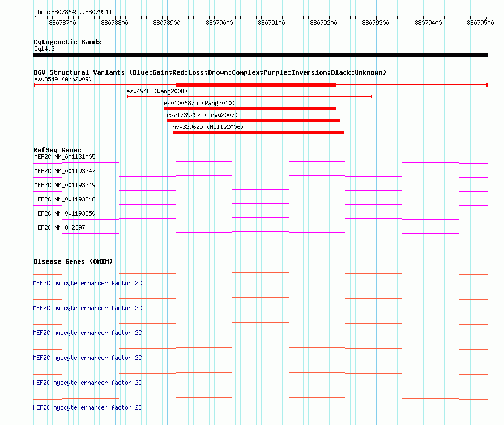The height and width of the screenshot is (425, 504).
Task: Click the DGV Structural Variants track title
Action: click(210, 72)
